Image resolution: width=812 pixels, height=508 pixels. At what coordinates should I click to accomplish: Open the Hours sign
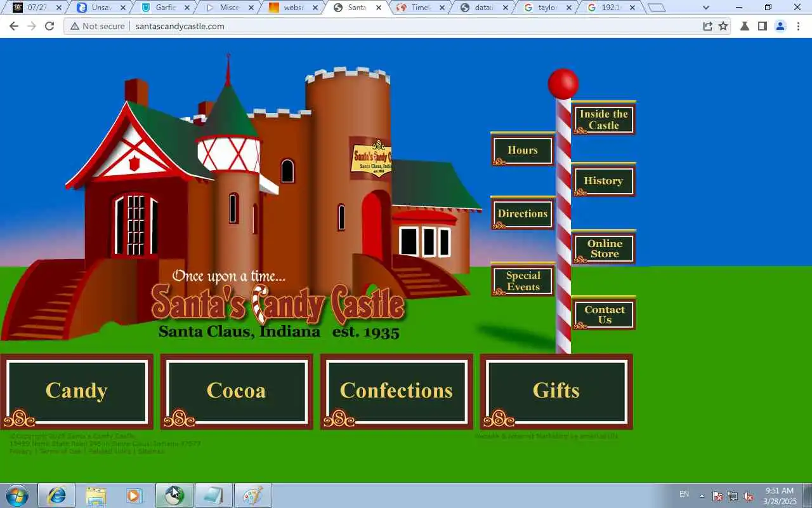tap(523, 150)
